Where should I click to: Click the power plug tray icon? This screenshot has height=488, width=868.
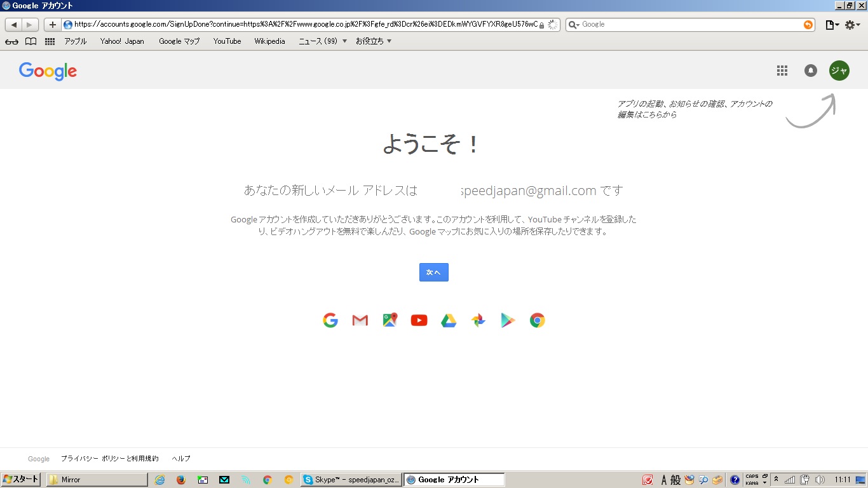804,480
